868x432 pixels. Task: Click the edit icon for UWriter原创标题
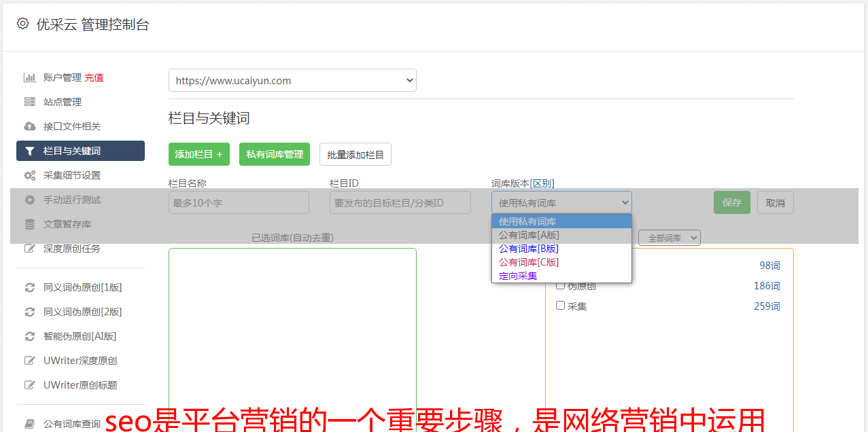[30, 385]
